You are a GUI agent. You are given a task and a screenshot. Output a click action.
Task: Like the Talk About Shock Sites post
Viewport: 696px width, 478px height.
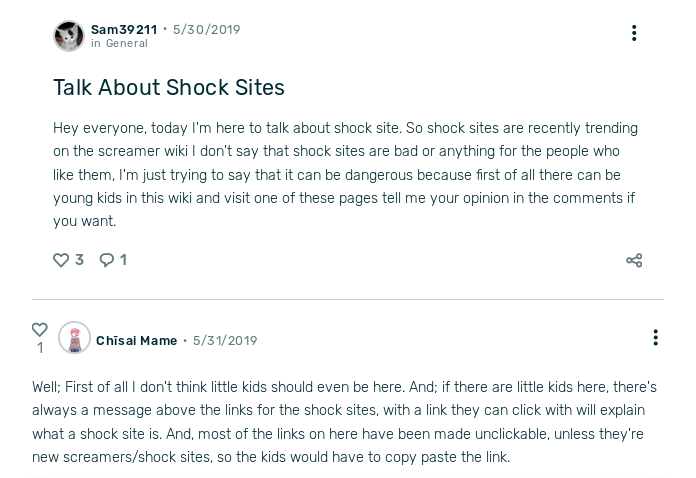pyautogui.click(x=61, y=260)
